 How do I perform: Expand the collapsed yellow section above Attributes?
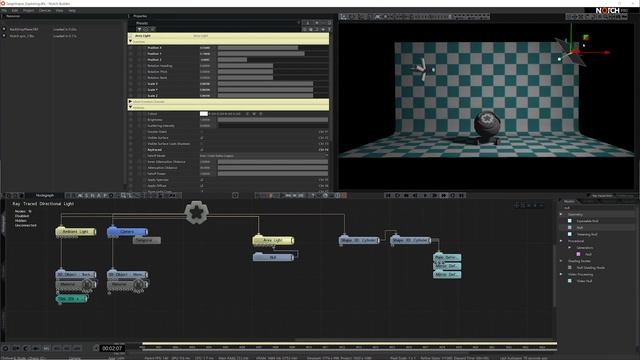(x=228, y=102)
